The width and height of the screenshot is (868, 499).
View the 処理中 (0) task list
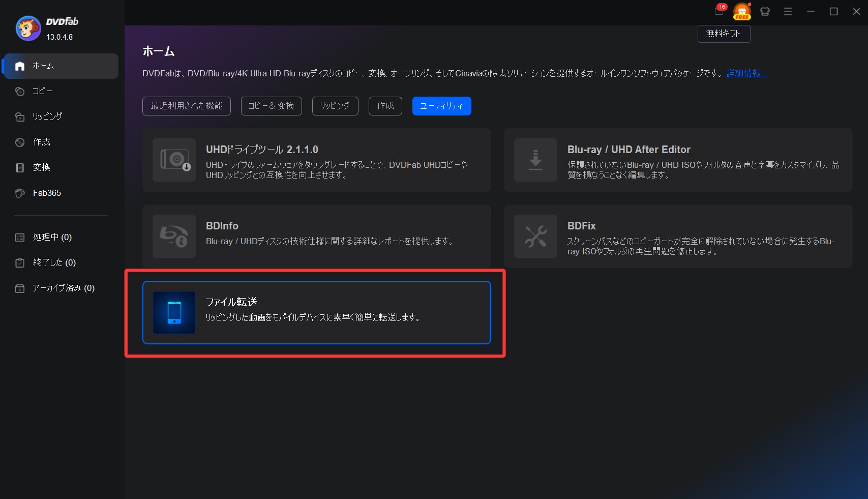(x=52, y=237)
